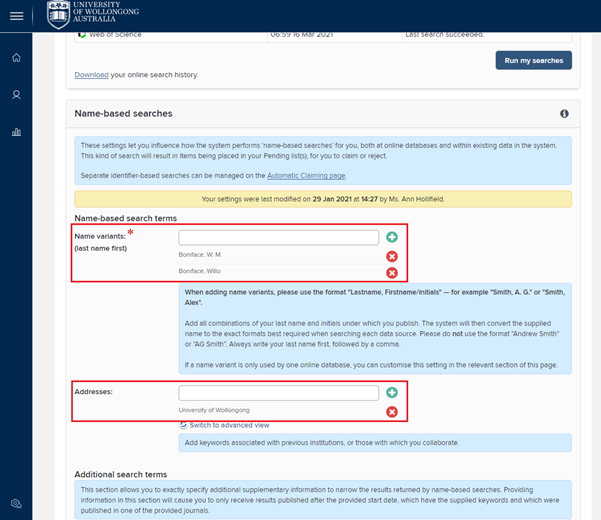Select the text Boniface, W. M.
Image resolution: width=601 pixels, height=520 pixels.
point(200,255)
